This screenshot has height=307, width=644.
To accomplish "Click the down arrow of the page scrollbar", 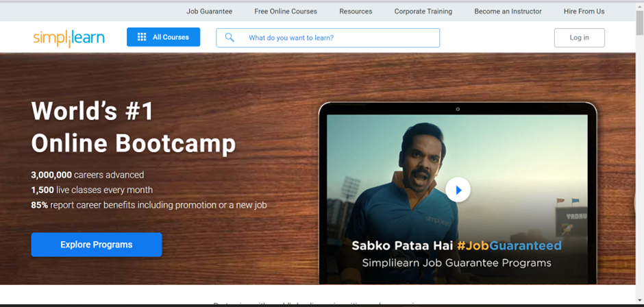I will tap(639, 300).
